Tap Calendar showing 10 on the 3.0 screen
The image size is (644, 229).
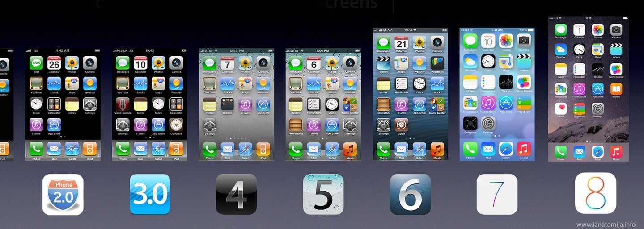[140, 63]
